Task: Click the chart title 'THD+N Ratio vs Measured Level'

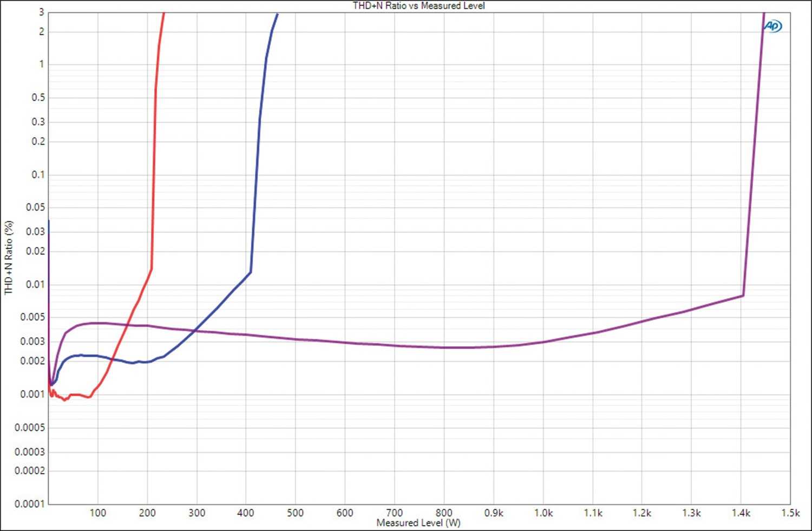Action: (x=418, y=5)
